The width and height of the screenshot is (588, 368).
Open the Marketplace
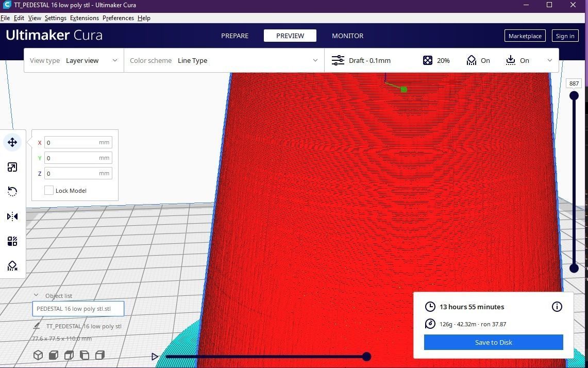[x=525, y=36]
